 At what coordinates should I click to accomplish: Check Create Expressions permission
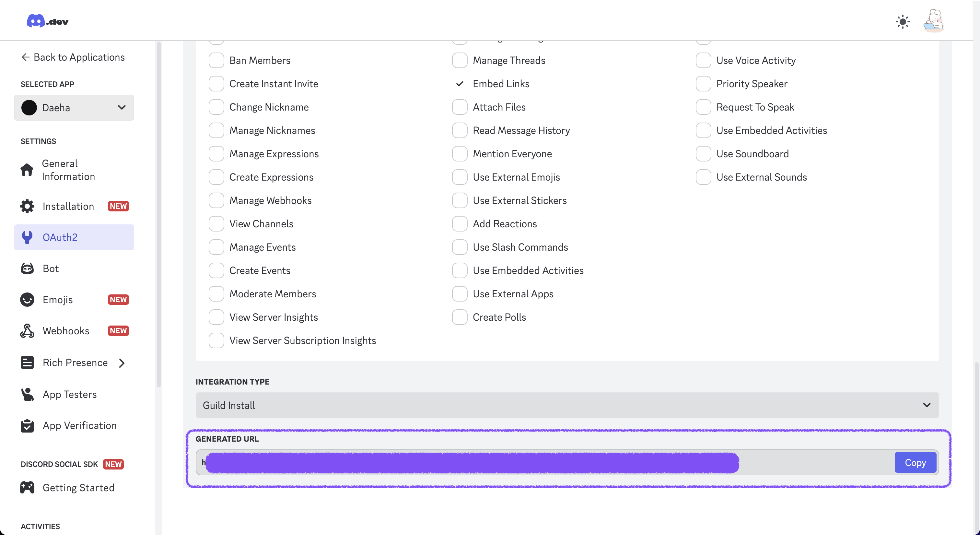point(216,177)
